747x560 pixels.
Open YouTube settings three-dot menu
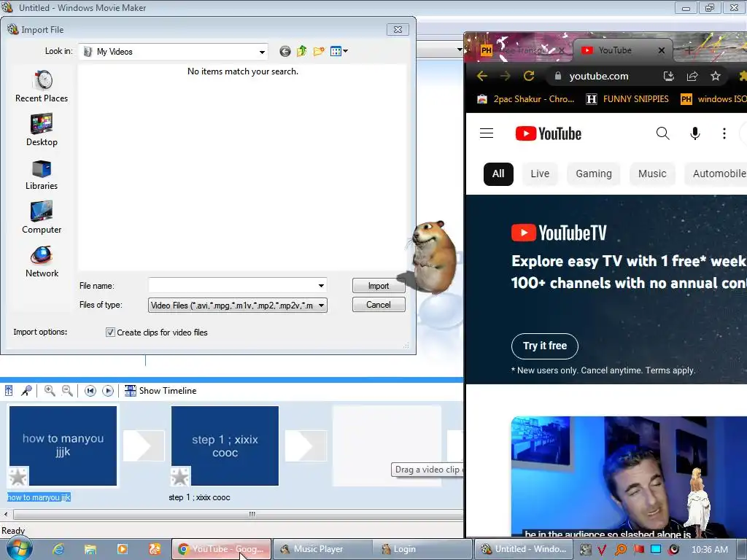point(724,133)
